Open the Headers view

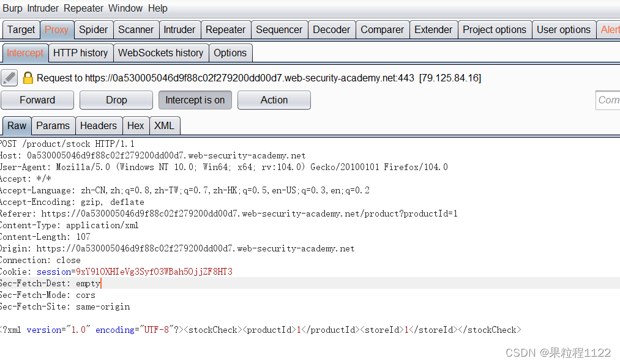tap(99, 125)
